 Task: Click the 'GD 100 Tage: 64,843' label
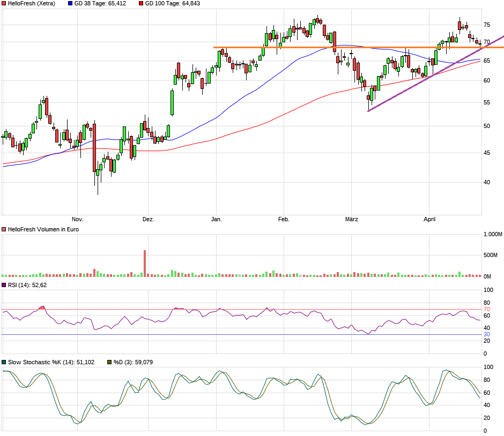[x=173, y=4]
